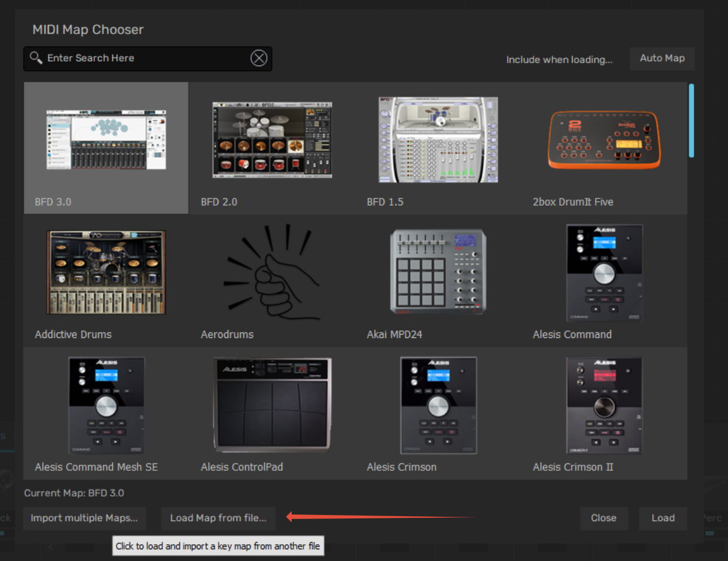Choose the Alesis ControlPad image
728x561 pixels.
(272, 405)
